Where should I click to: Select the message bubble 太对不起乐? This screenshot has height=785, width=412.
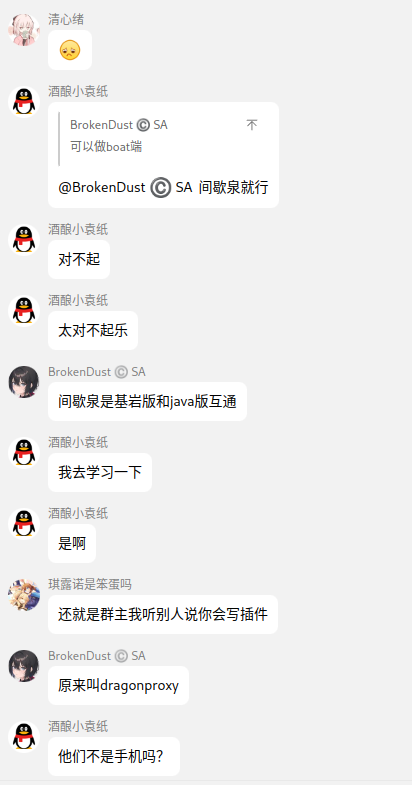tap(93, 330)
